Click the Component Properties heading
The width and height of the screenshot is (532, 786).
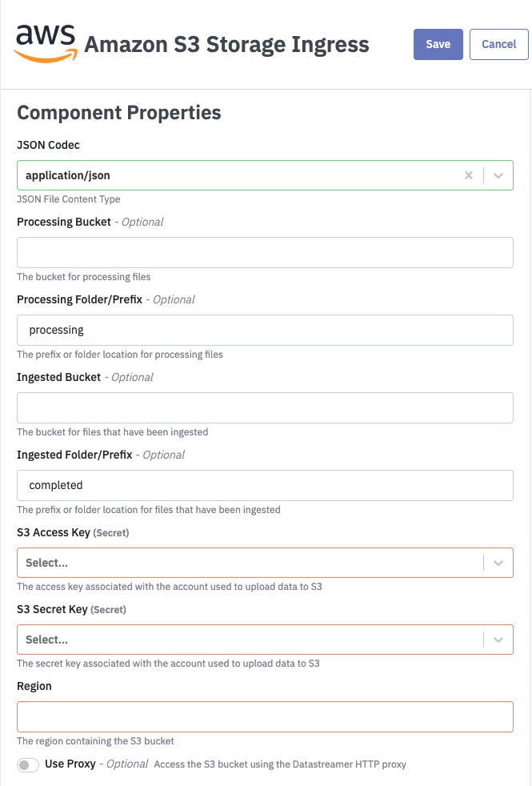[119, 113]
